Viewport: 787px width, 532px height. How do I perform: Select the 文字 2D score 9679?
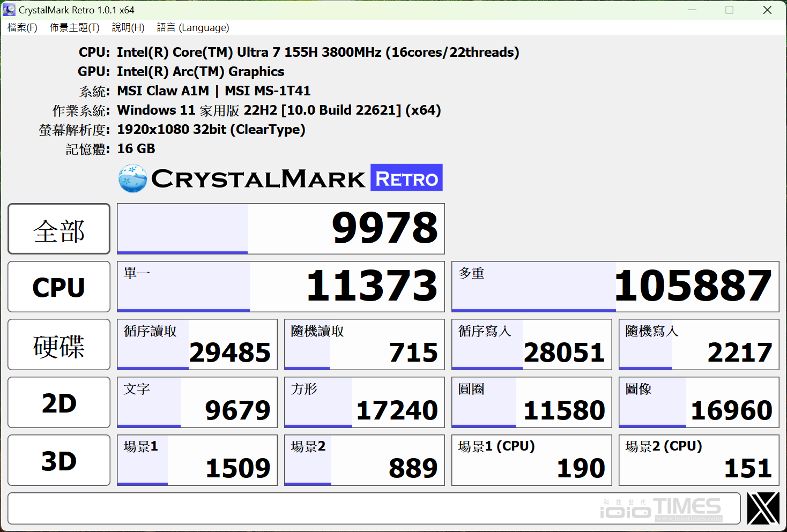tap(197, 402)
